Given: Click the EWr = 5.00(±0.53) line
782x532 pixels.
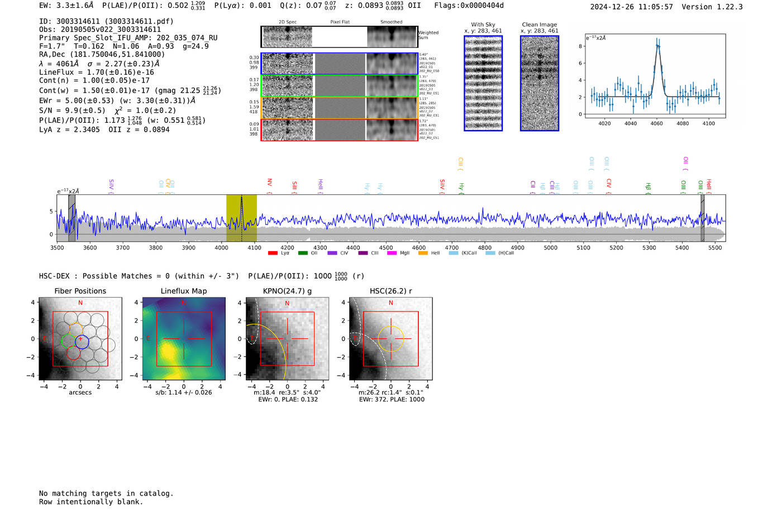Looking at the screenshot, I should pos(117,100).
